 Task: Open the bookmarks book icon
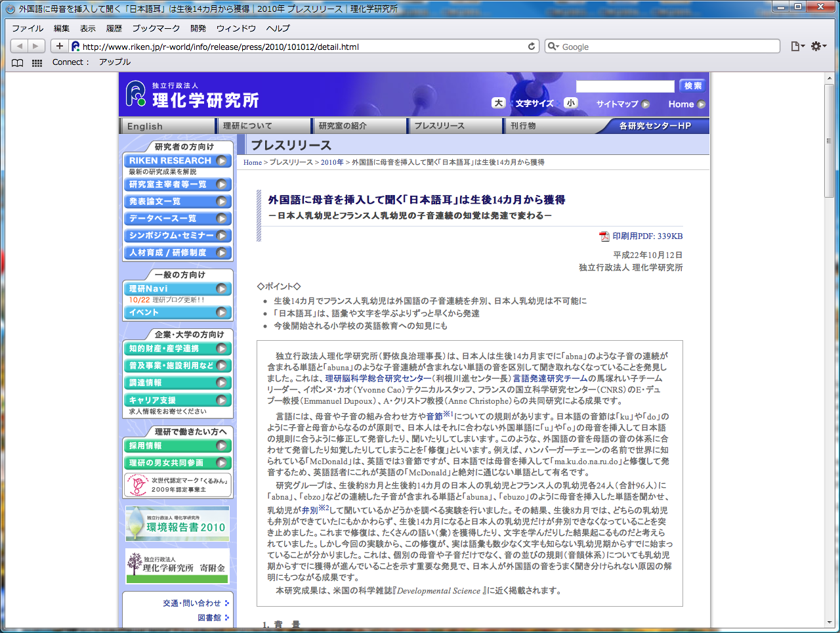[x=18, y=62]
